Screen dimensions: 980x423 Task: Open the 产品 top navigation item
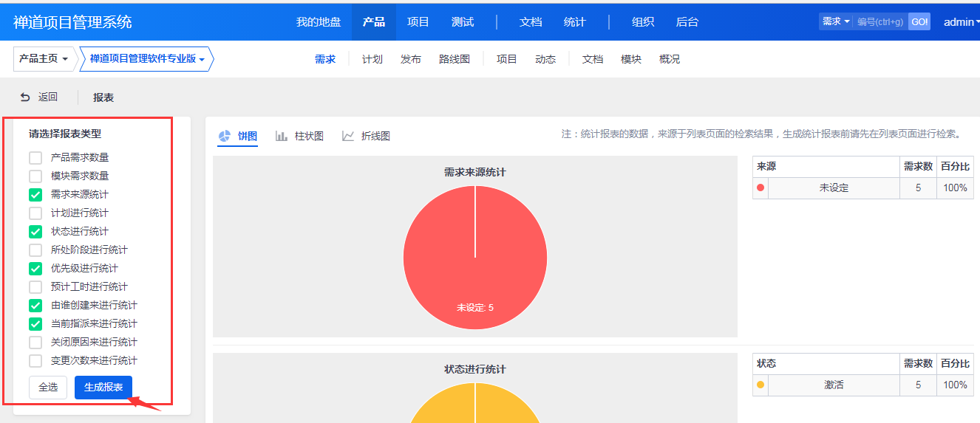pos(374,22)
